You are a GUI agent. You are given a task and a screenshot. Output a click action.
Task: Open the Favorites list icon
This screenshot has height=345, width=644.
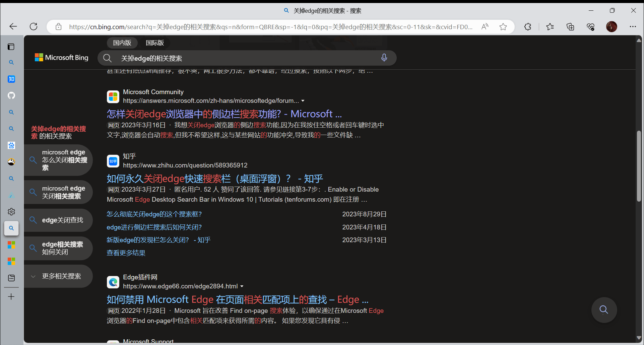coord(550,27)
